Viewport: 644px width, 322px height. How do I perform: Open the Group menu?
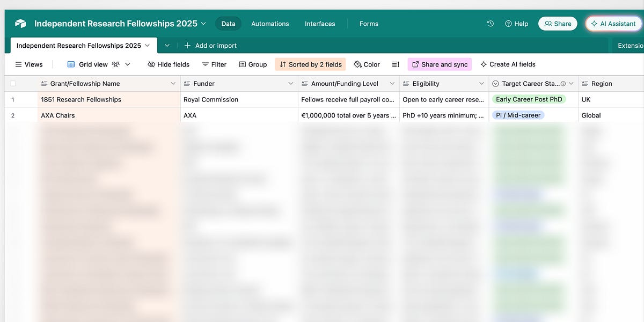click(x=253, y=64)
